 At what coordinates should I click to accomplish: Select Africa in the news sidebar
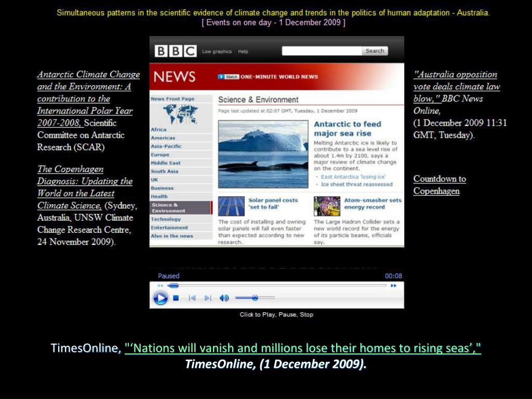point(158,129)
